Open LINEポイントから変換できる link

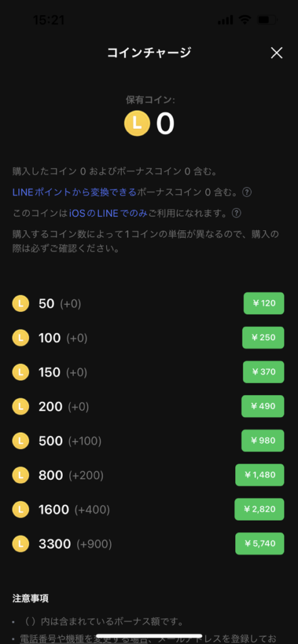click(74, 192)
